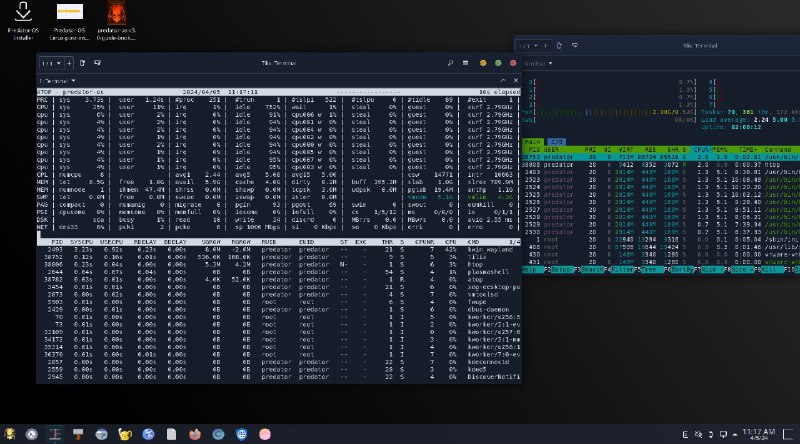Sort htop by the CPU% column header
This screenshot has width=800, height=444.
(702, 150)
